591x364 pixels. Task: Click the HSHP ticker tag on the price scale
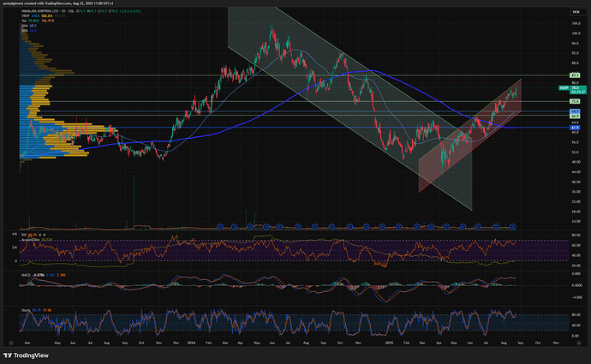(564, 88)
